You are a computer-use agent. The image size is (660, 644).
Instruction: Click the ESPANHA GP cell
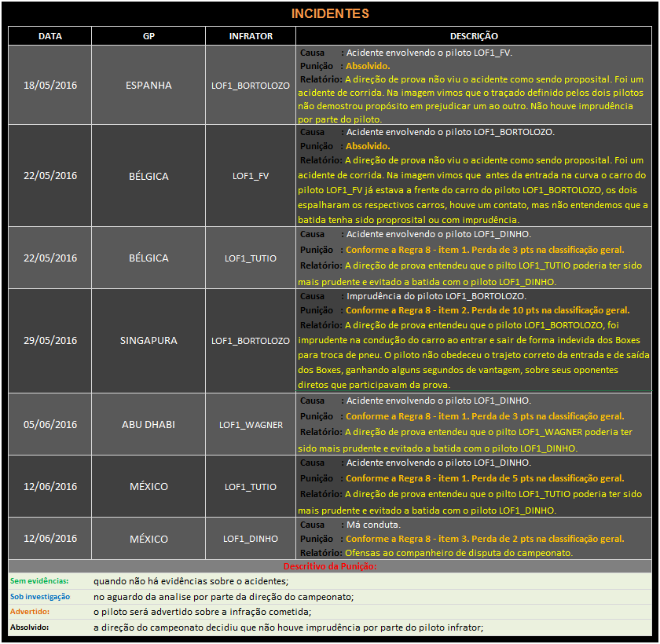(148, 86)
